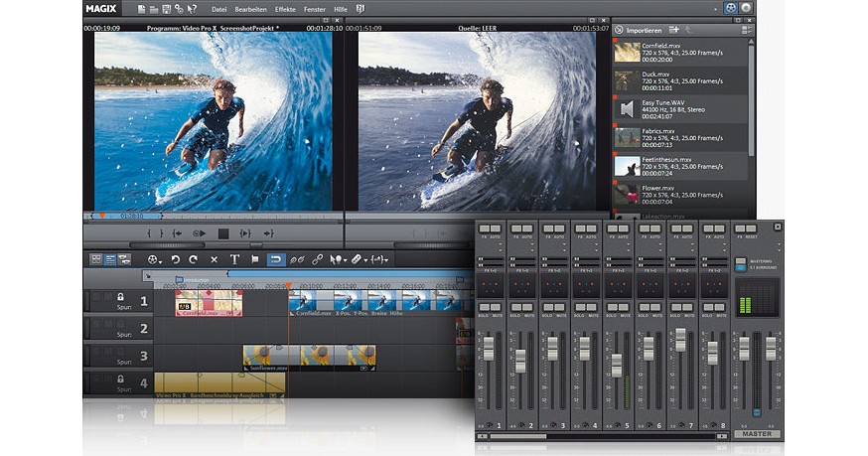868x456 pixels.
Task: Select the Cornfield.mxv media entry
Action: [x=681, y=53]
